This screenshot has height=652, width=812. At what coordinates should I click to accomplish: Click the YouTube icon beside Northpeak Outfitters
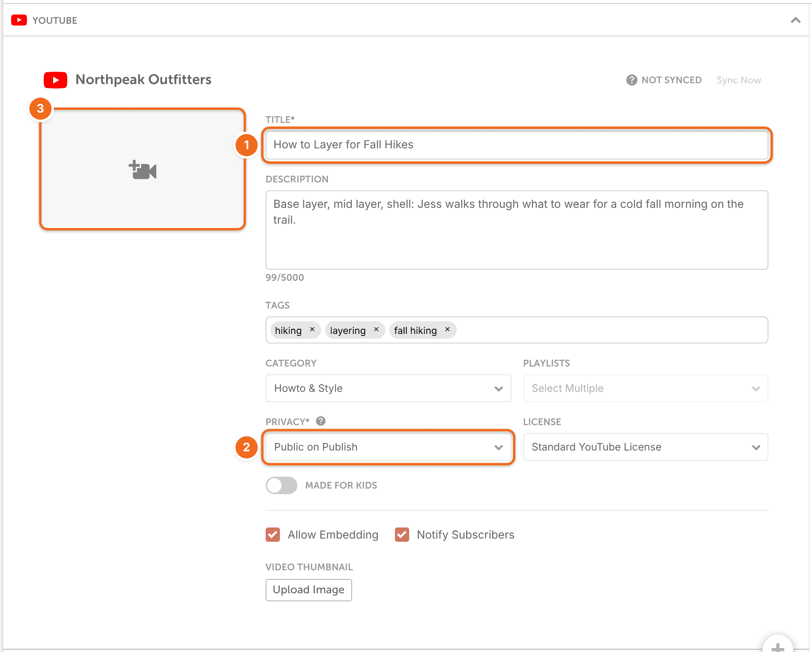coord(56,80)
